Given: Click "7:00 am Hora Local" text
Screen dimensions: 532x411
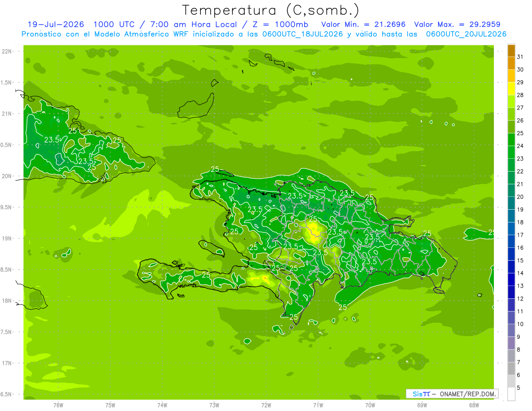Looking at the screenshot, I should [x=194, y=24].
